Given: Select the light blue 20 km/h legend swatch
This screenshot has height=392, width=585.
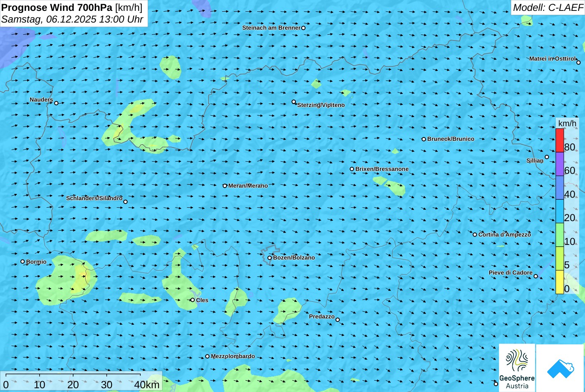Looking at the screenshot, I should point(560,211).
